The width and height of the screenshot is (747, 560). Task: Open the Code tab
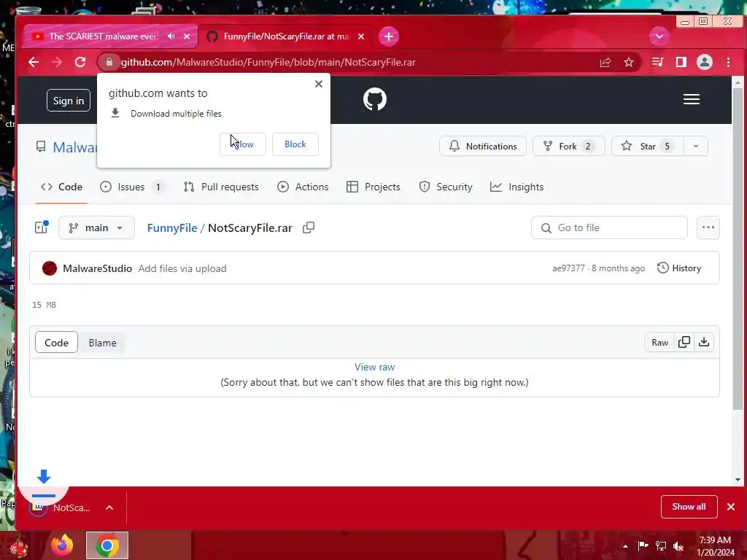[x=61, y=187]
